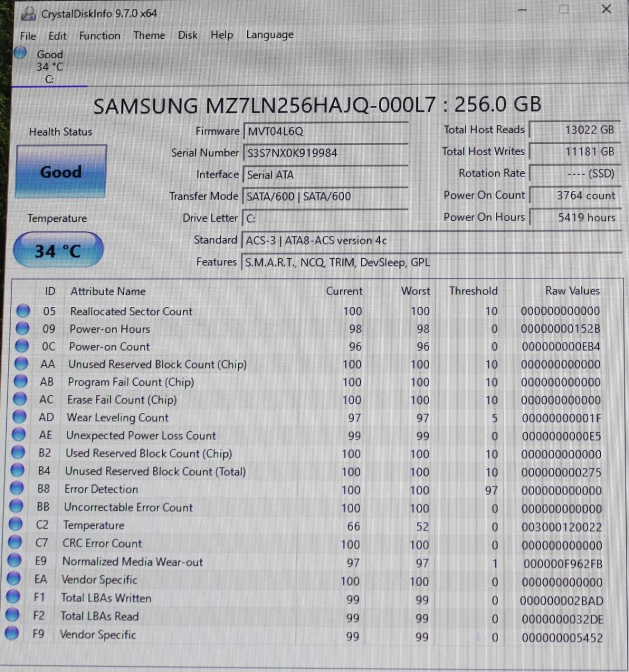The width and height of the screenshot is (629, 672).
Task: Open the File menu
Action: 28,36
